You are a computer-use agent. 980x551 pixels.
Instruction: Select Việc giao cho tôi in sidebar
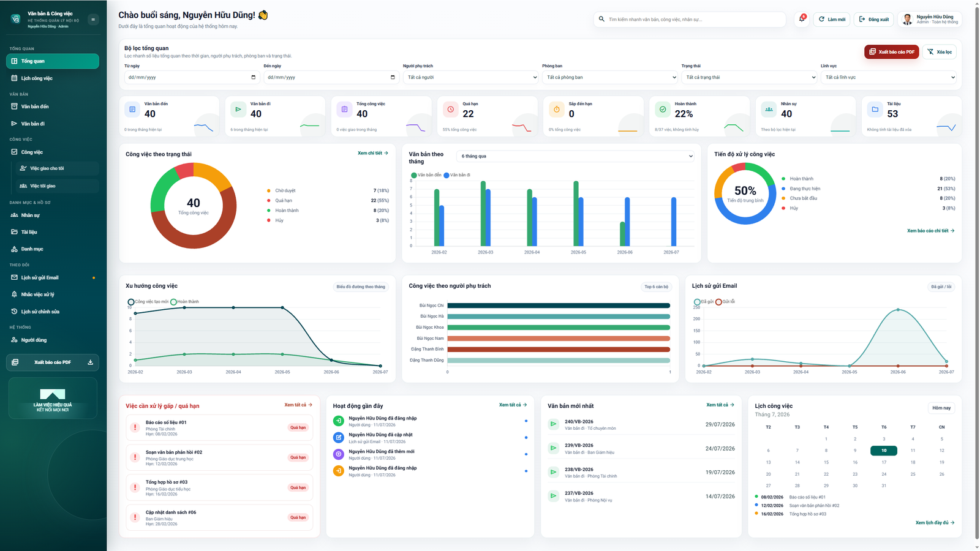(x=58, y=168)
